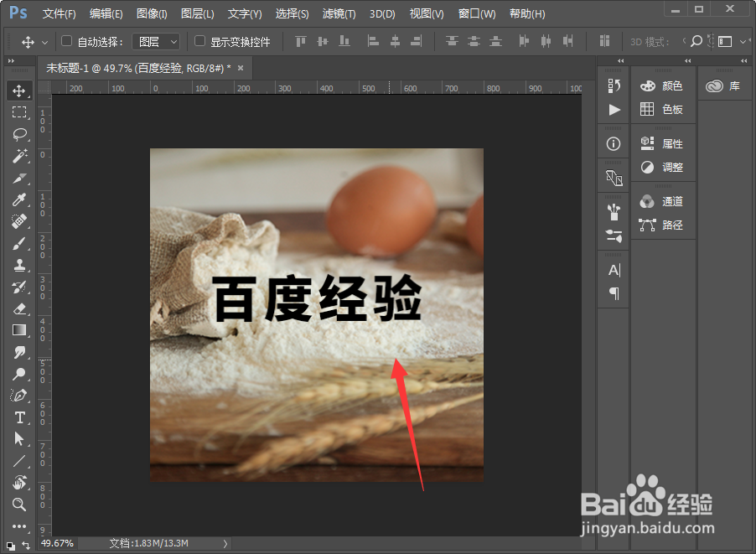Open the 窗口(W) menu

tap(477, 13)
